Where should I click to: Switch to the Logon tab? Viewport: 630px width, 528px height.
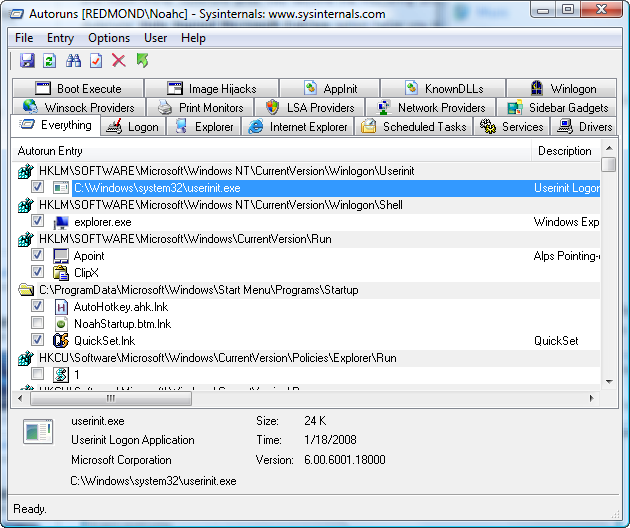point(133,127)
